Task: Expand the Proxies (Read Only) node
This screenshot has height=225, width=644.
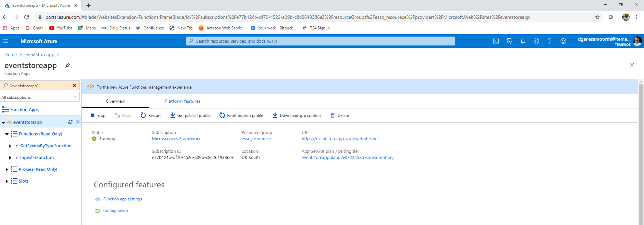Action: point(7,169)
